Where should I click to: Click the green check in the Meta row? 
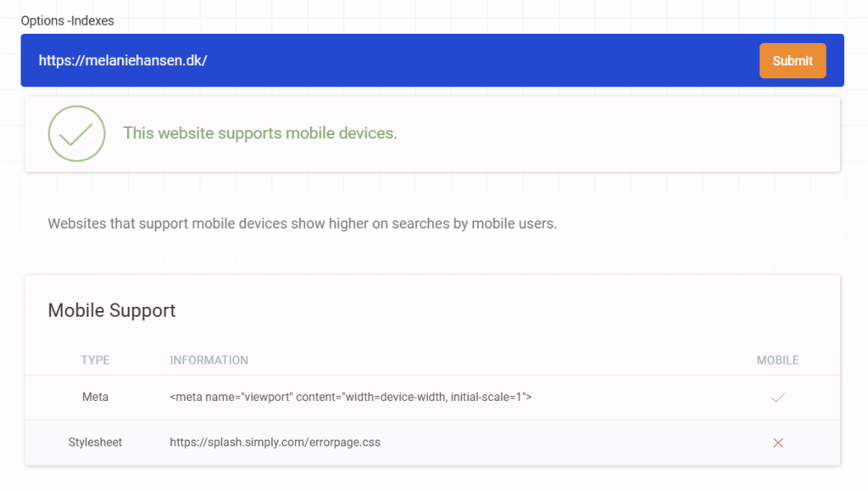[778, 398]
